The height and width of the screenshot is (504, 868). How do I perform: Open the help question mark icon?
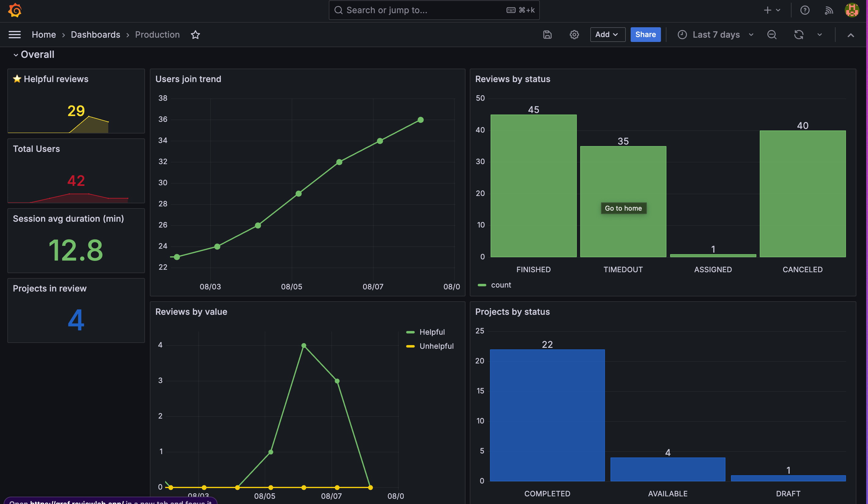(805, 10)
